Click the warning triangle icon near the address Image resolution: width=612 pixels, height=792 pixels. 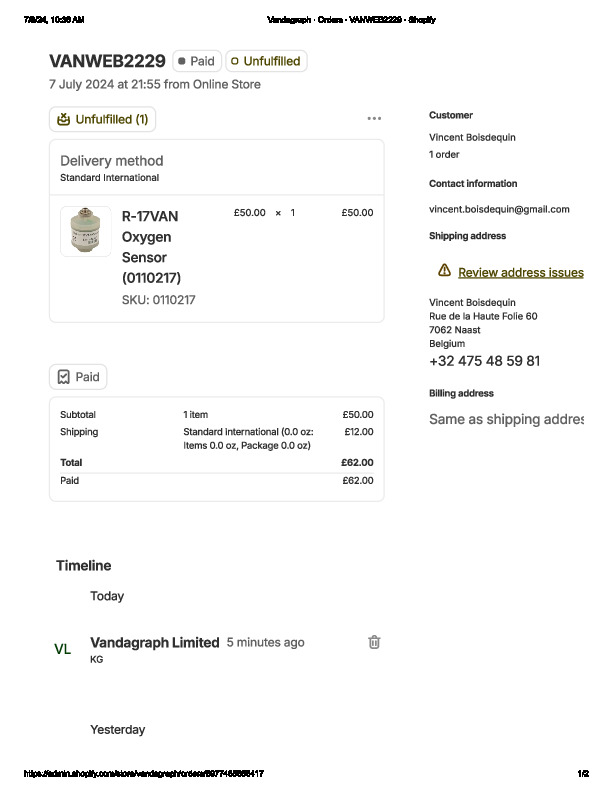pyautogui.click(x=444, y=271)
